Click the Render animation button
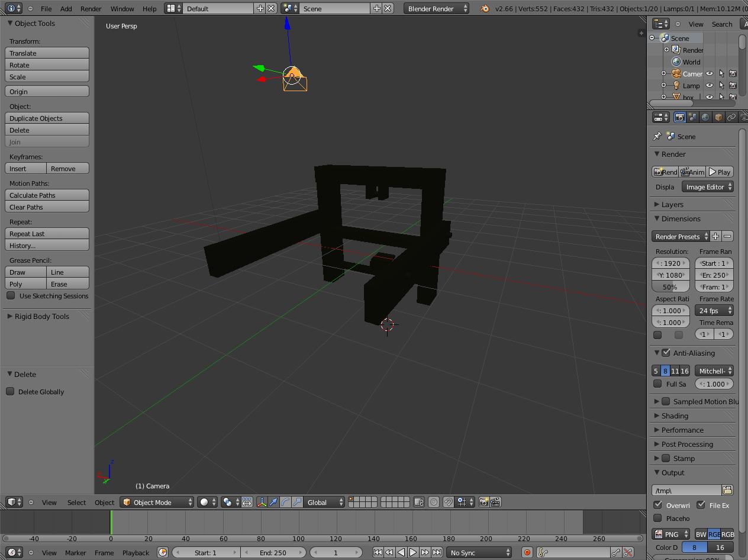 [692, 172]
